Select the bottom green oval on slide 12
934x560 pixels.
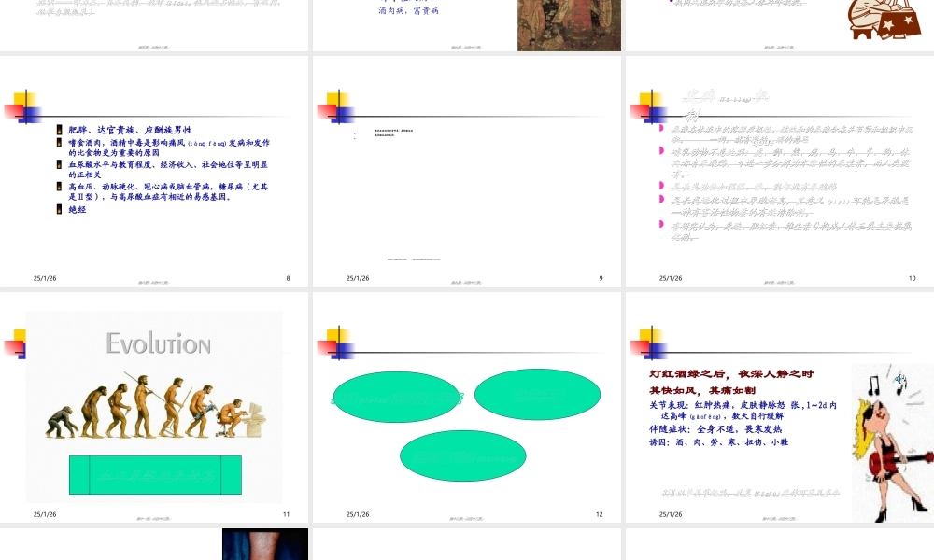[x=462, y=455]
